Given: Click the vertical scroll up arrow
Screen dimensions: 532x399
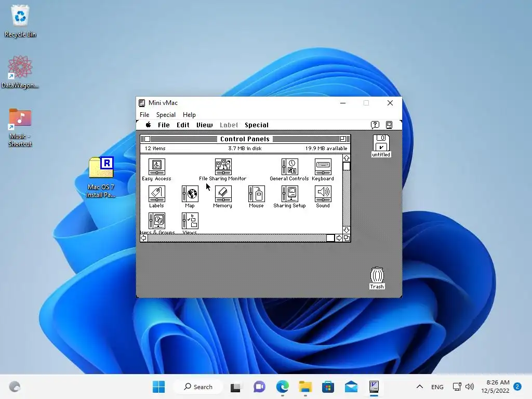Looking at the screenshot, I should (x=347, y=158).
